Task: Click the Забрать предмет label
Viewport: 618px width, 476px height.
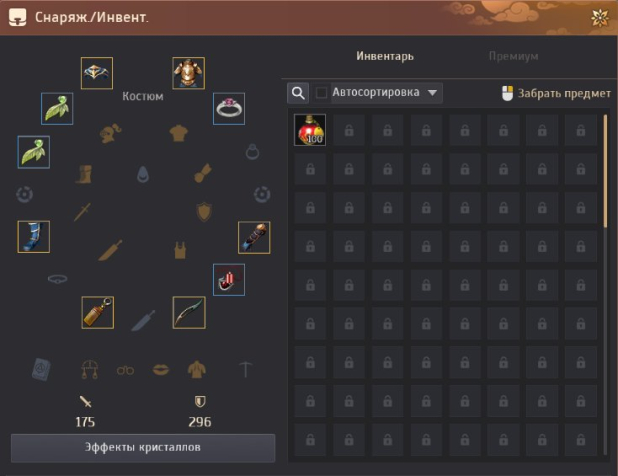Action: [564, 93]
